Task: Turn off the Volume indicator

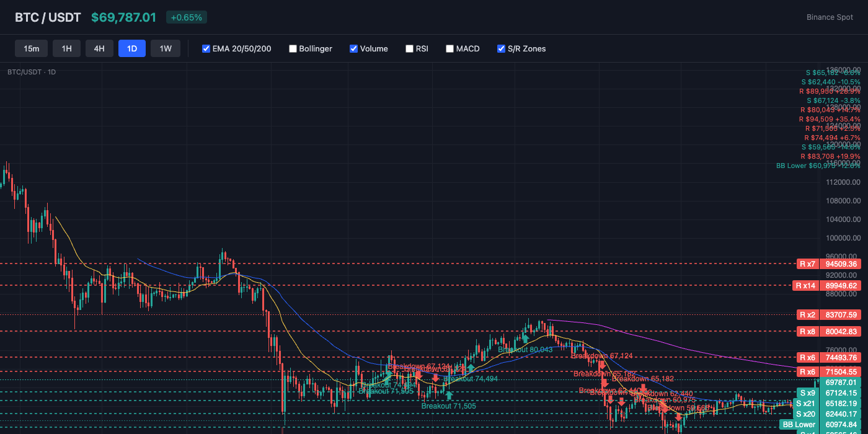Action: coord(354,48)
